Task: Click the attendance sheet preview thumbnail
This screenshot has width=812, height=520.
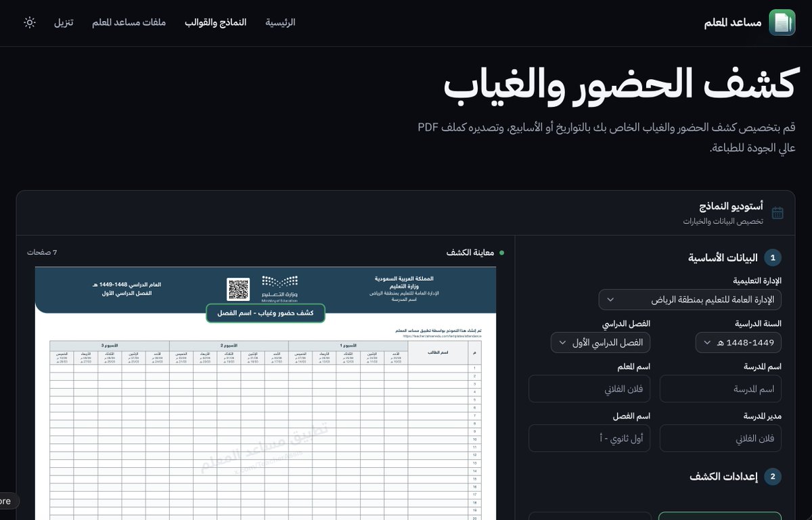Action: [265, 394]
